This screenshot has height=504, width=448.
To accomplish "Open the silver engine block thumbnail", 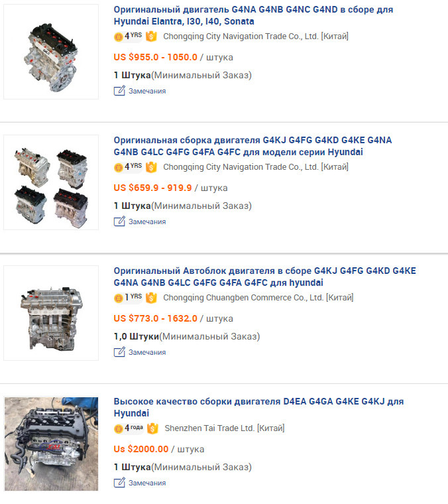I will tap(51, 313).
